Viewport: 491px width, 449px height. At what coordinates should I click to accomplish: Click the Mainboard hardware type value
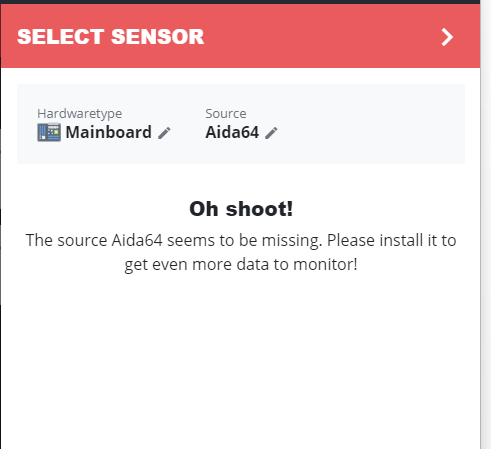click(108, 132)
